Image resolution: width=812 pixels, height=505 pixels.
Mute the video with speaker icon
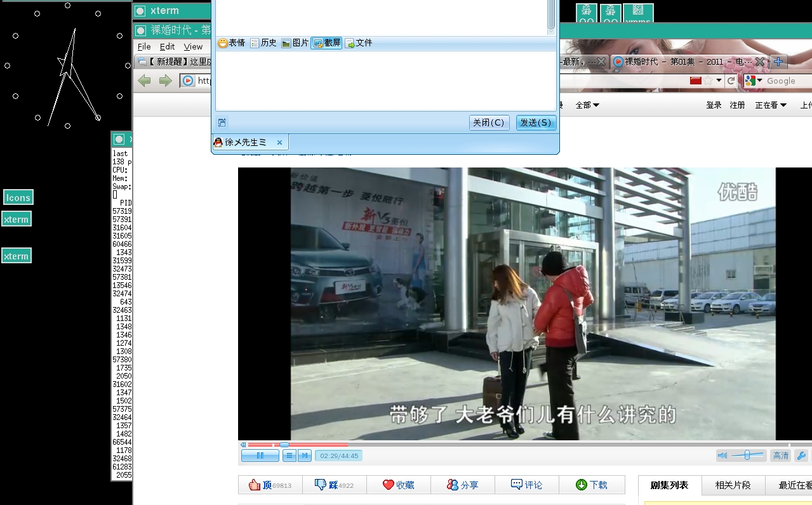[x=722, y=456]
